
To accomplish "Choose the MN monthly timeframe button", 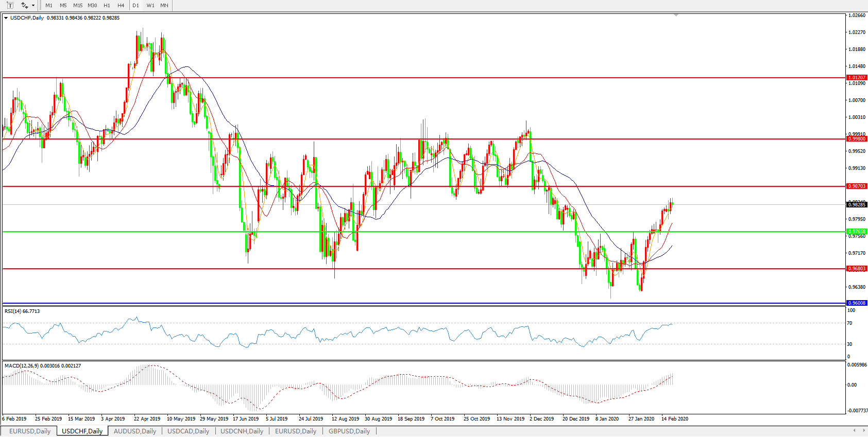I will pos(164,6).
